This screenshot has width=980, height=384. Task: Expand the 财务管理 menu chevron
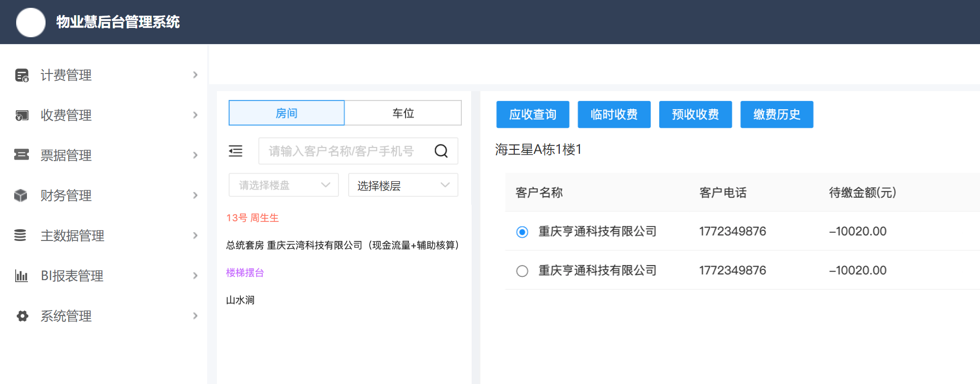click(x=195, y=195)
